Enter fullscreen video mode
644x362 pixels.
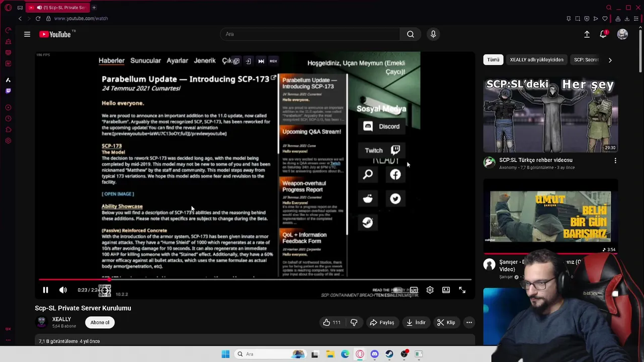pos(462,290)
